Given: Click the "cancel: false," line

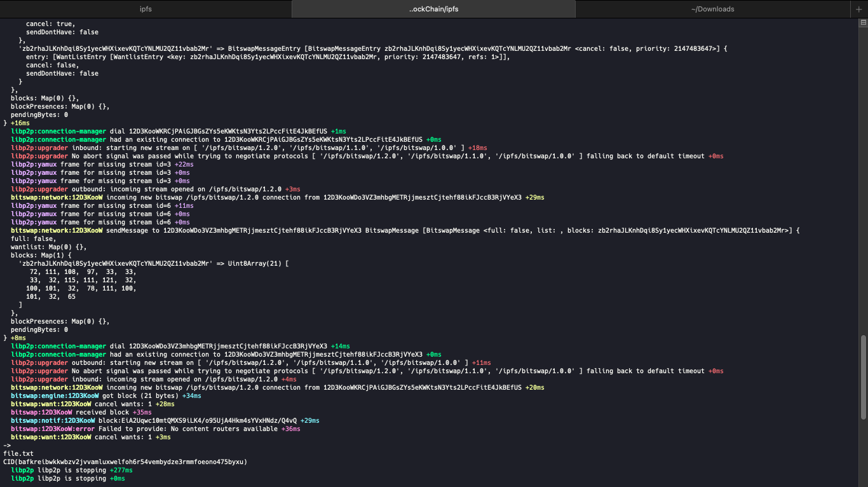Looking at the screenshot, I should tap(52, 65).
